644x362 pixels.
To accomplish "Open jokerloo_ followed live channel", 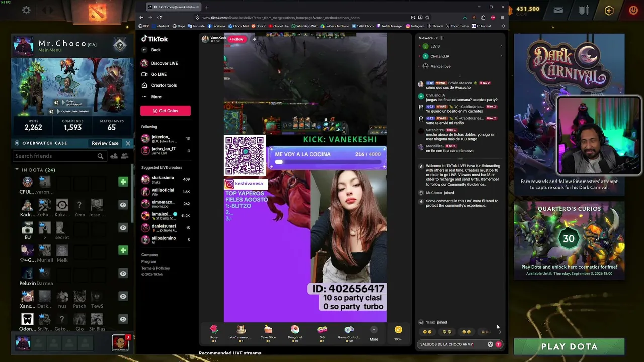I will tap(166, 139).
